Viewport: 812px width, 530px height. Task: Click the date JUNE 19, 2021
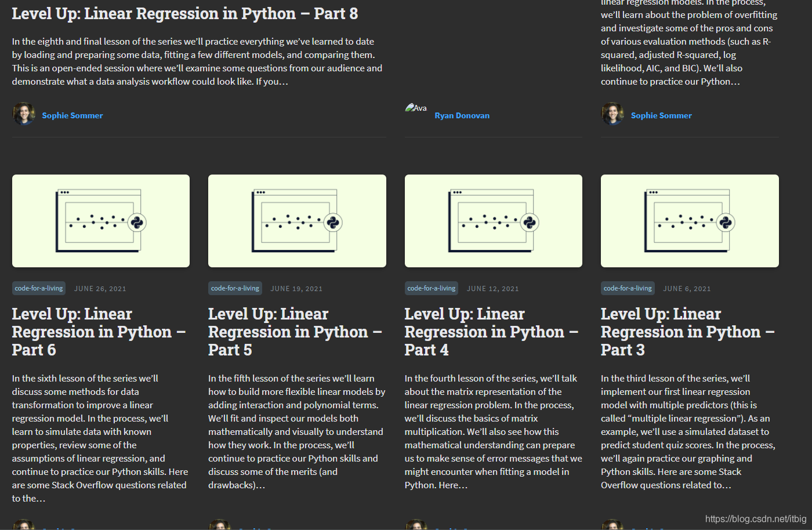point(296,289)
